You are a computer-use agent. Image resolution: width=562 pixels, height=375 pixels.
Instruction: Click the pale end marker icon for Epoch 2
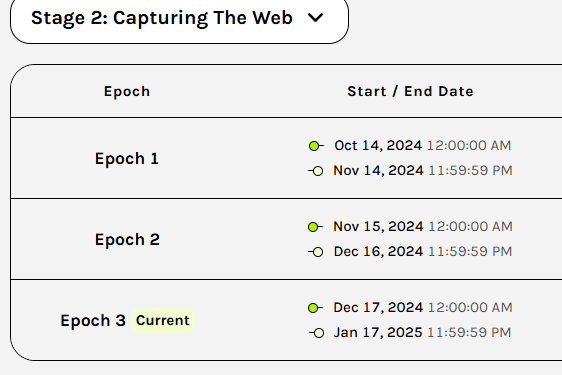pos(316,252)
